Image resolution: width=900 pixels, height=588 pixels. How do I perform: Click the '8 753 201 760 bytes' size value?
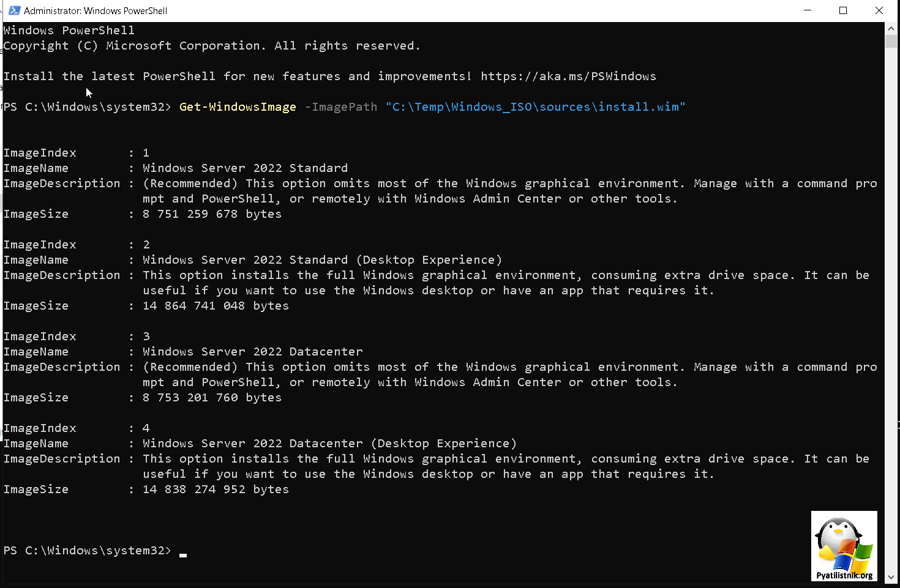(x=212, y=398)
